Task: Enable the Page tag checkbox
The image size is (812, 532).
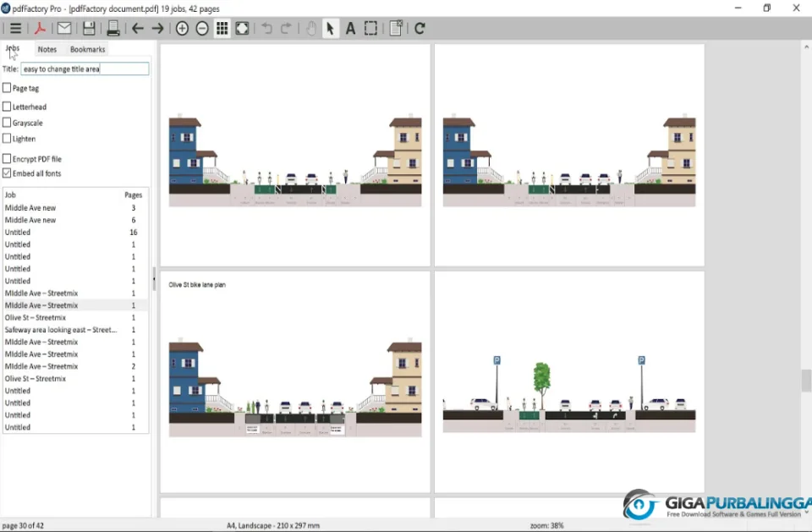Action: coord(7,88)
